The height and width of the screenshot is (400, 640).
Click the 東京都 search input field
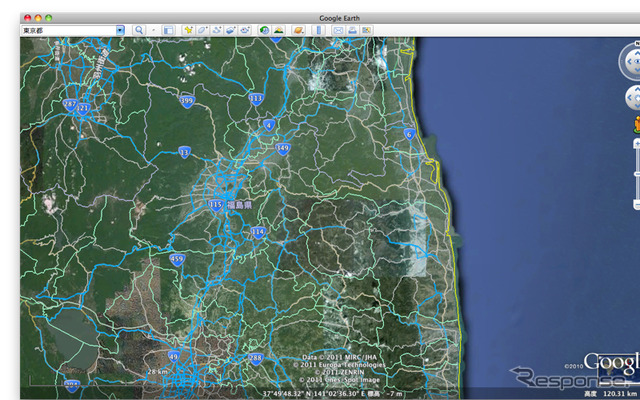[x=69, y=31]
